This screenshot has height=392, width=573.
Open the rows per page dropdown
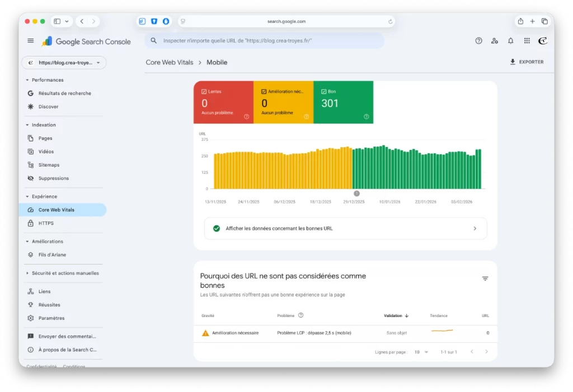421,352
